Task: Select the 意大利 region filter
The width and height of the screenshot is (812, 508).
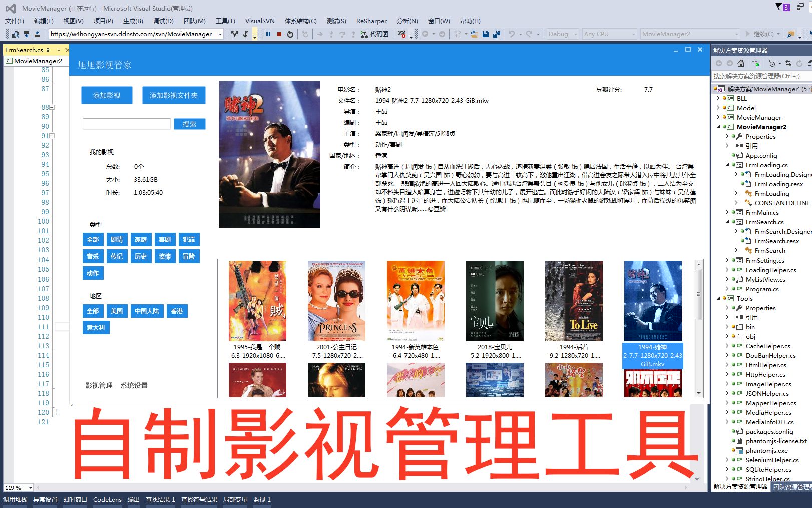Action: tap(96, 328)
